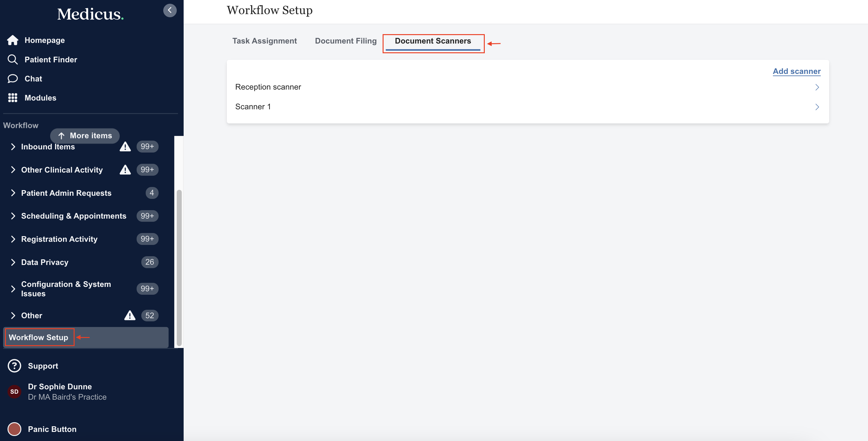The width and height of the screenshot is (868, 441).
Task: Click the Add scanner link
Action: (796, 71)
